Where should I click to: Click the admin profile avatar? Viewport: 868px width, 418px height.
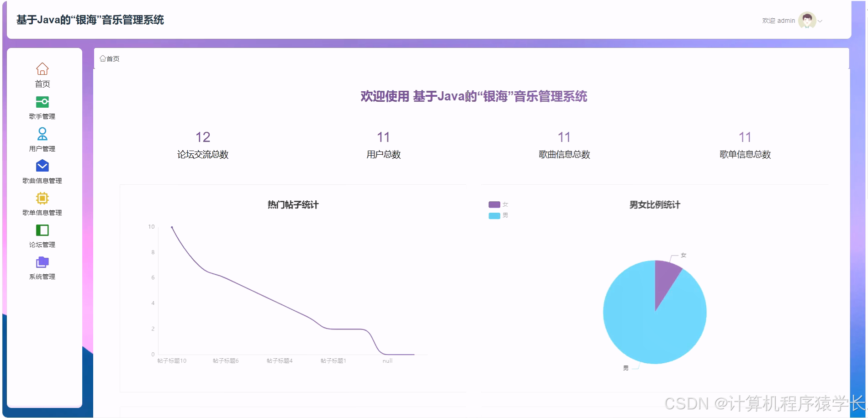point(806,20)
